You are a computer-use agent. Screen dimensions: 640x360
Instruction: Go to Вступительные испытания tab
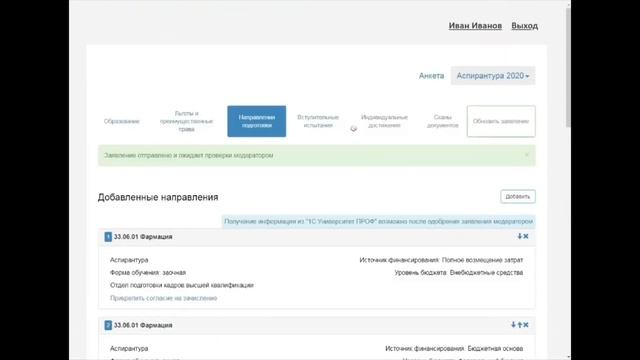318,121
